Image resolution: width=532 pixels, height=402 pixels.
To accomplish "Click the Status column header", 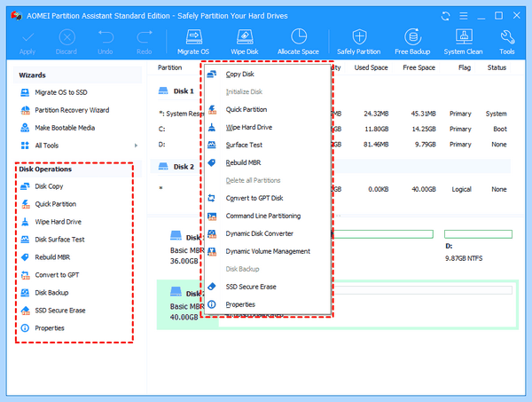I will click(497, 67).
